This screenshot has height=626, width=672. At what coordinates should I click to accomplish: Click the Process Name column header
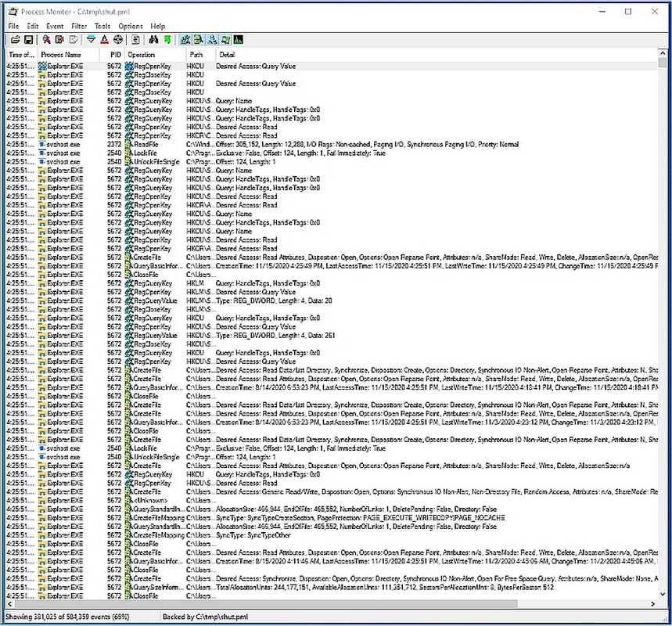69,55
